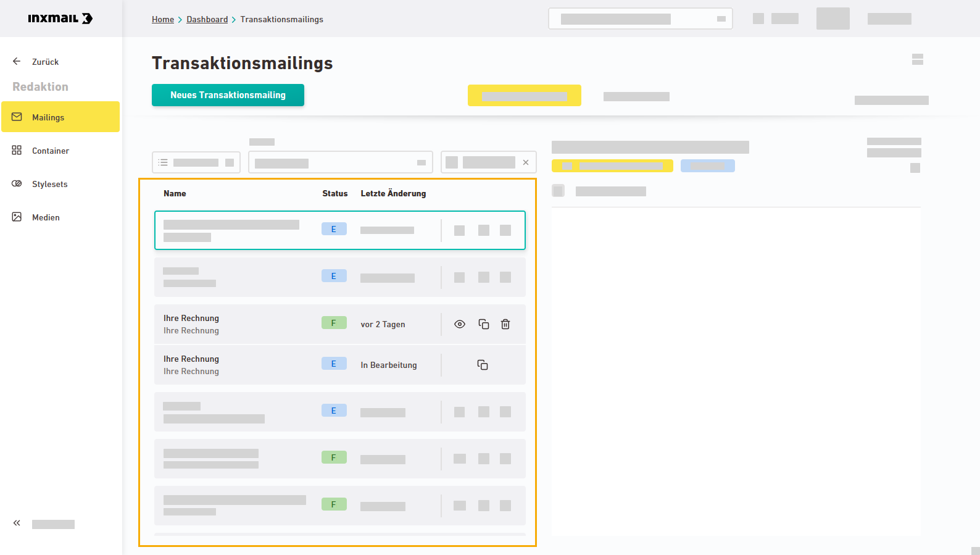Image resolution: width=980 pixels, height=555 pixels.
Task: Open Stylesets in the sidebar
Action: point(49,184)
